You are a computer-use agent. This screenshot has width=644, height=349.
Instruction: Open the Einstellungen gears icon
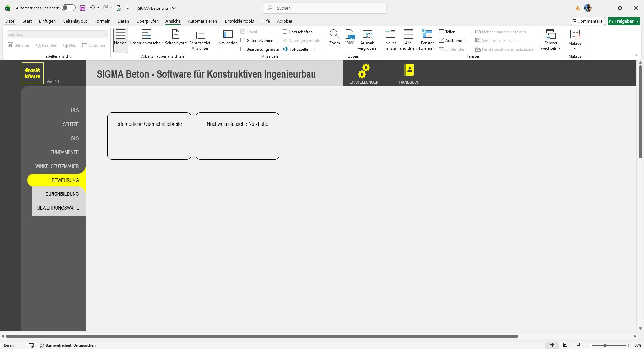click(364, 71)
